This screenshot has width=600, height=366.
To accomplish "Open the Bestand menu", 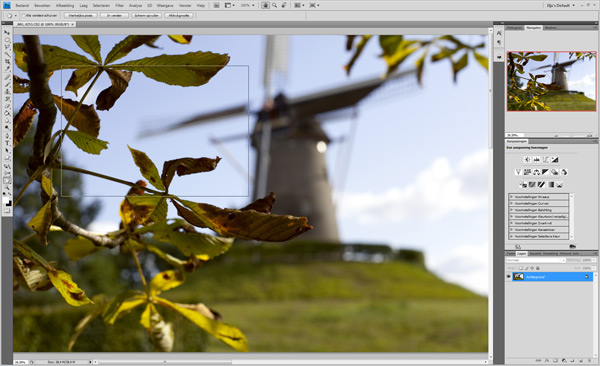I will (22, 5).
